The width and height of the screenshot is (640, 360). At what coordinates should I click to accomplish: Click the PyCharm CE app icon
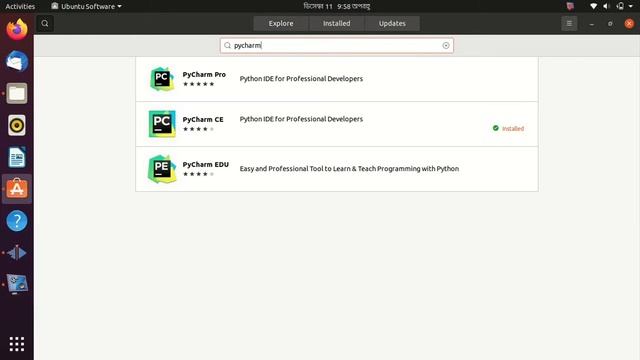162,124
